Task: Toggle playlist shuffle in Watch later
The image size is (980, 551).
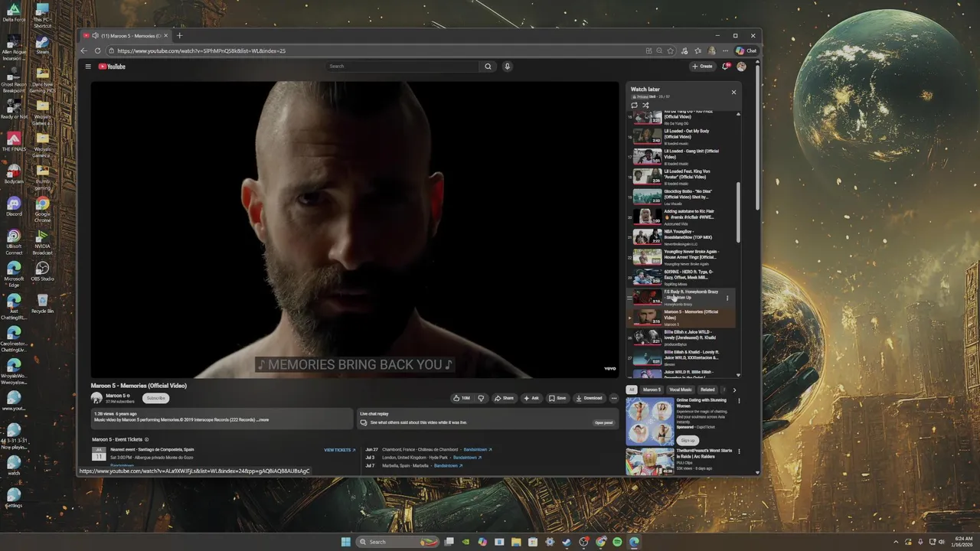Action: (x=645, y=105)
